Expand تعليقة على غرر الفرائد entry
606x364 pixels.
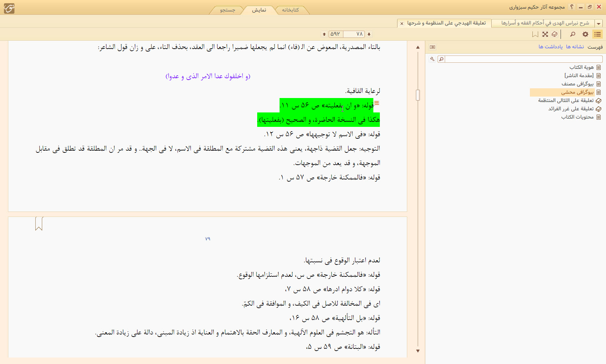click(x=571, y=109)
